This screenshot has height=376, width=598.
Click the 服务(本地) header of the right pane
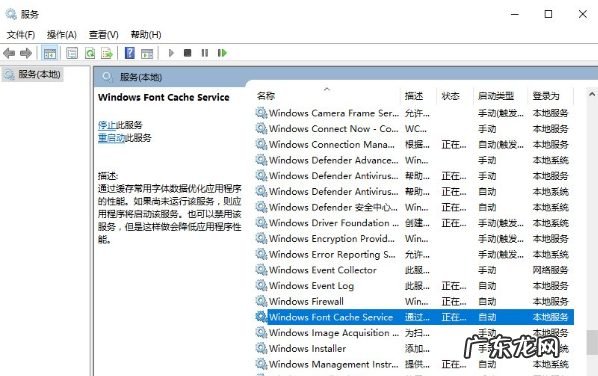click(141, 77)
